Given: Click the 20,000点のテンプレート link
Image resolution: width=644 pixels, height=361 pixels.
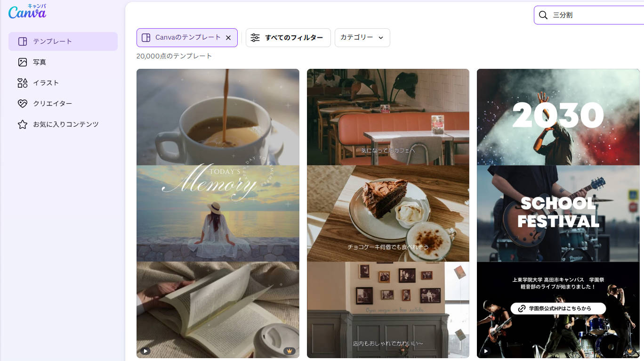Looking at the screenshot, I should (x=175, y=56).
